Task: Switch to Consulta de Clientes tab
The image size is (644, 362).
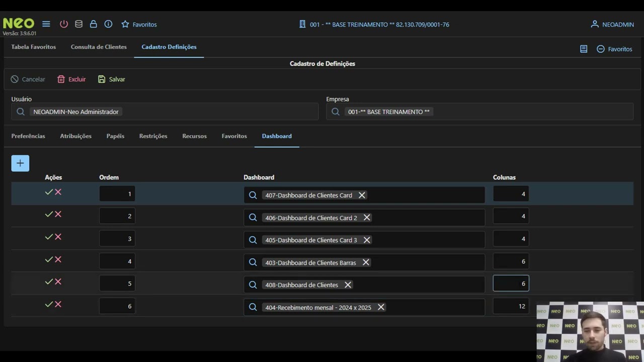Action: (x=99, y=47)
